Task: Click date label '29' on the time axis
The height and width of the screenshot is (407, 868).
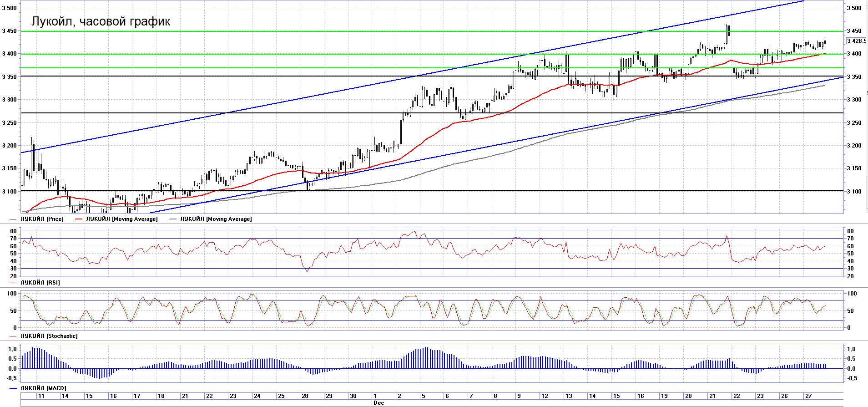Action: [329, 396]
